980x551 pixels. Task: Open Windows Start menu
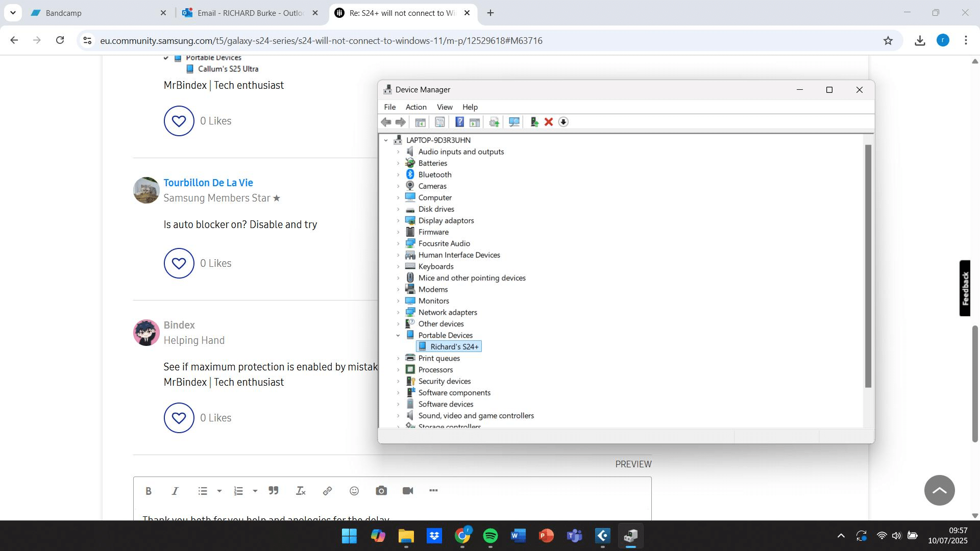click(350, 536)
